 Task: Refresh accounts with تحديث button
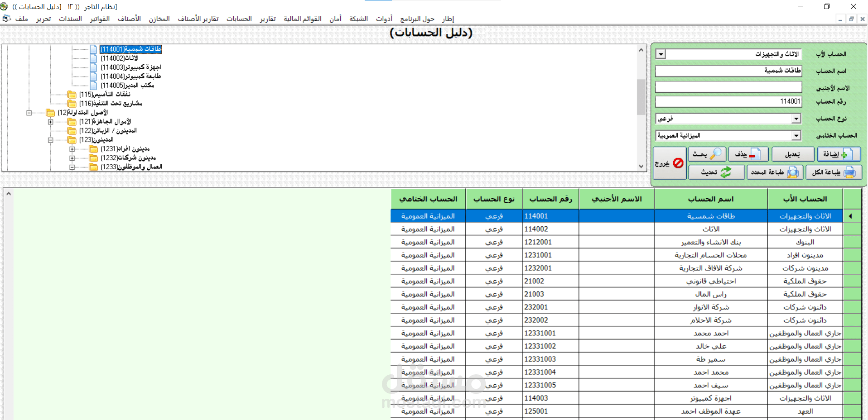(716, 172)
